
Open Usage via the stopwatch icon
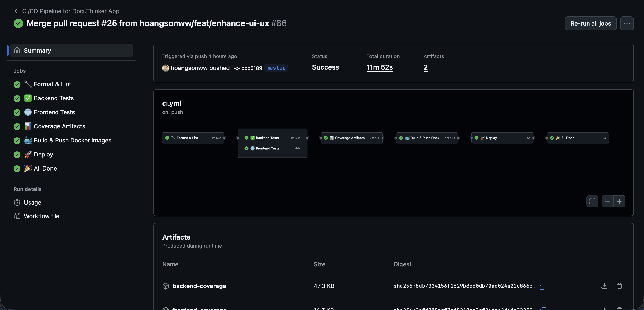pos(17,202)
